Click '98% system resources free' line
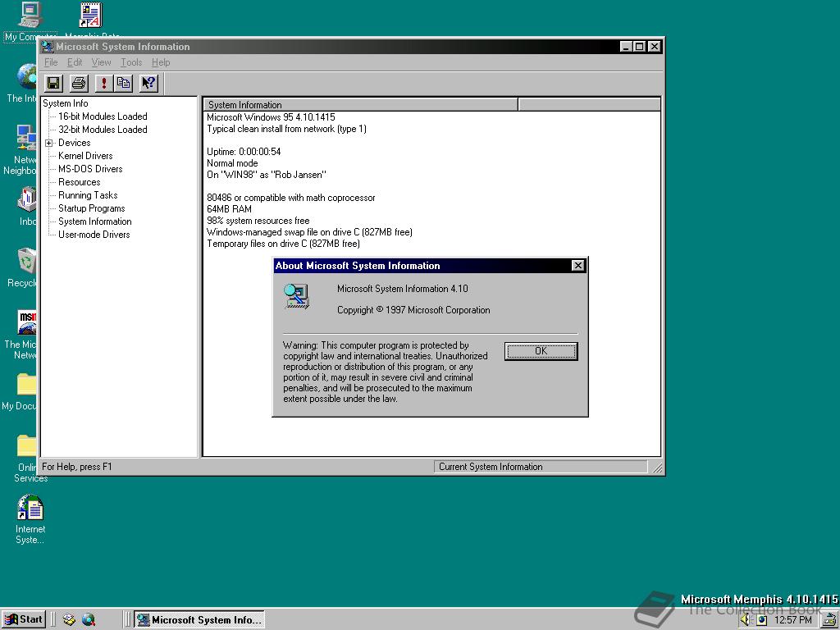 pyautogui.click(x=258, y=221)
